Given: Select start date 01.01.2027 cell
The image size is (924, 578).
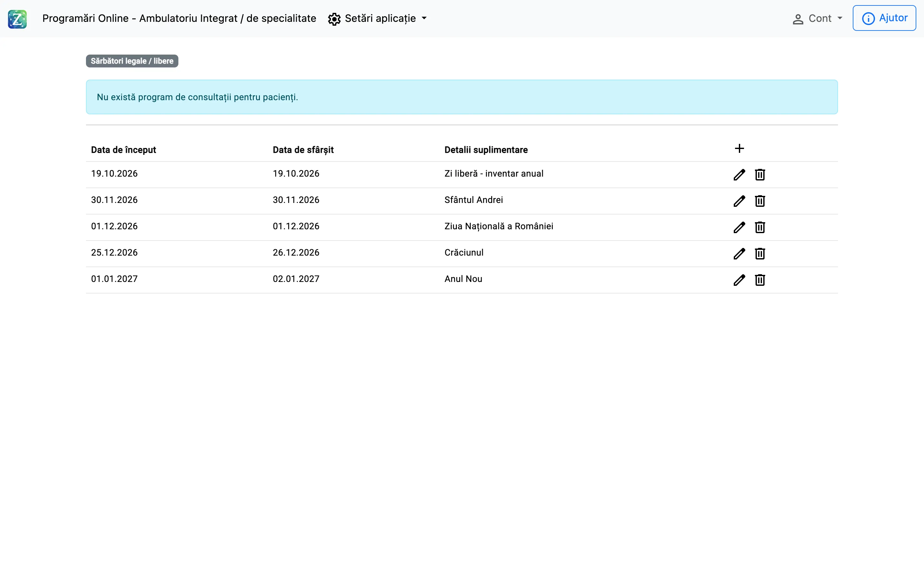Looking at the screenshot, I should point(114,279).
